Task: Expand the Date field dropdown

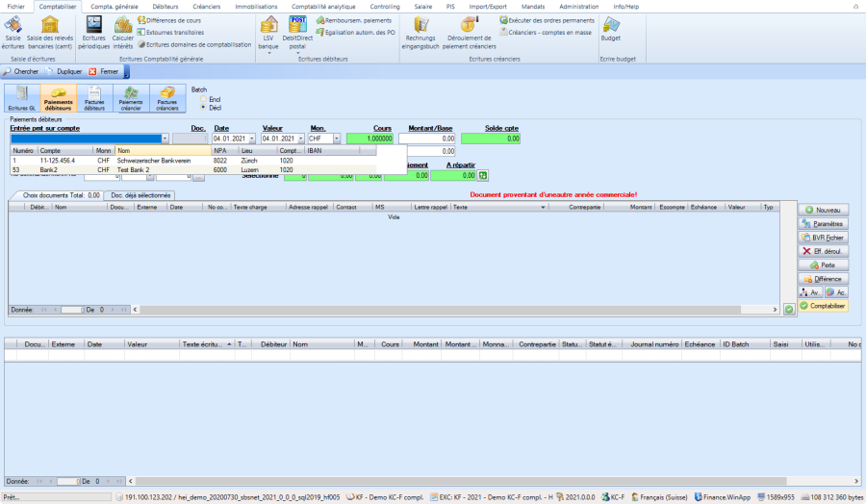Action: pyautogui.click(x=251, y=139)
